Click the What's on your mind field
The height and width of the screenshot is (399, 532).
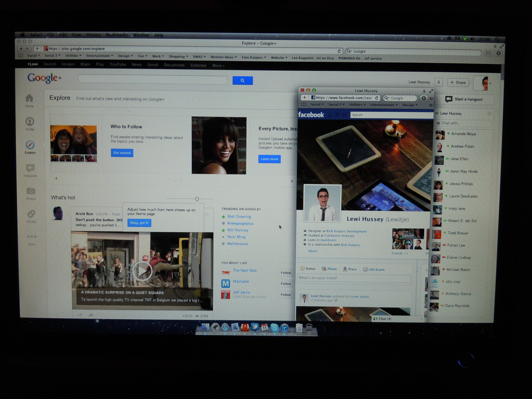tap(354, 278)
